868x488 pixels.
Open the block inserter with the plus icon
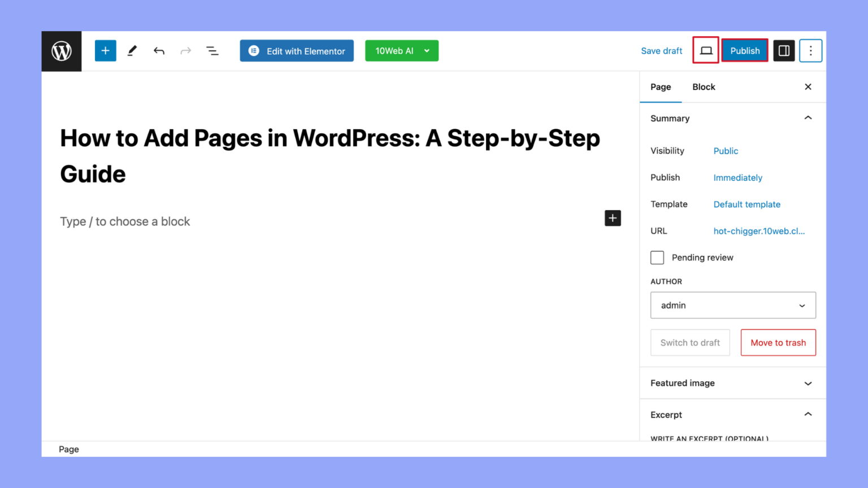[105, 50]
